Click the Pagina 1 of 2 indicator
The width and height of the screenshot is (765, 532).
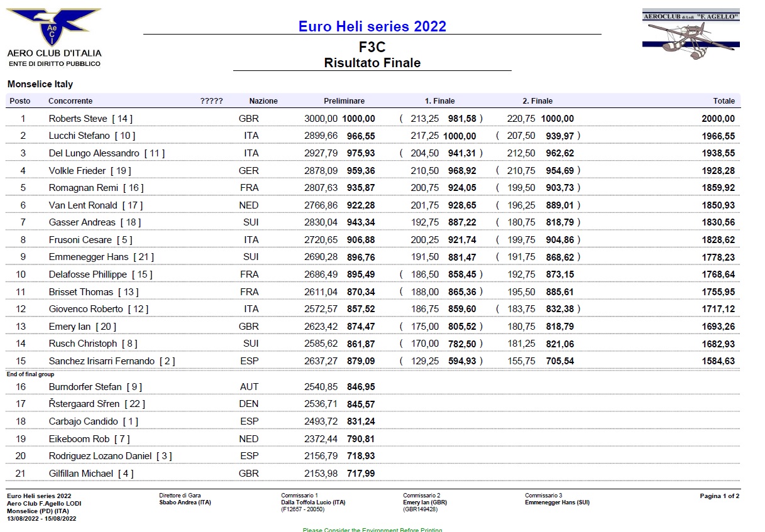click(x=719, y=496)
